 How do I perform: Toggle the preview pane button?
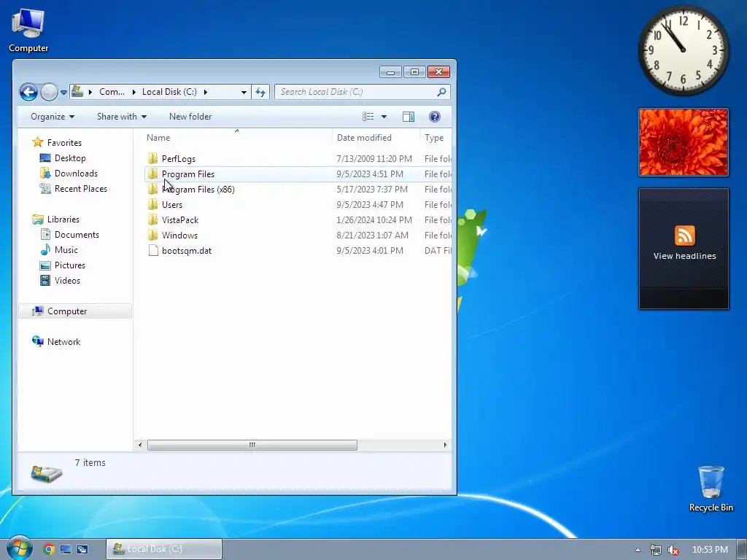pyautogui.click(x=409, y=117)
